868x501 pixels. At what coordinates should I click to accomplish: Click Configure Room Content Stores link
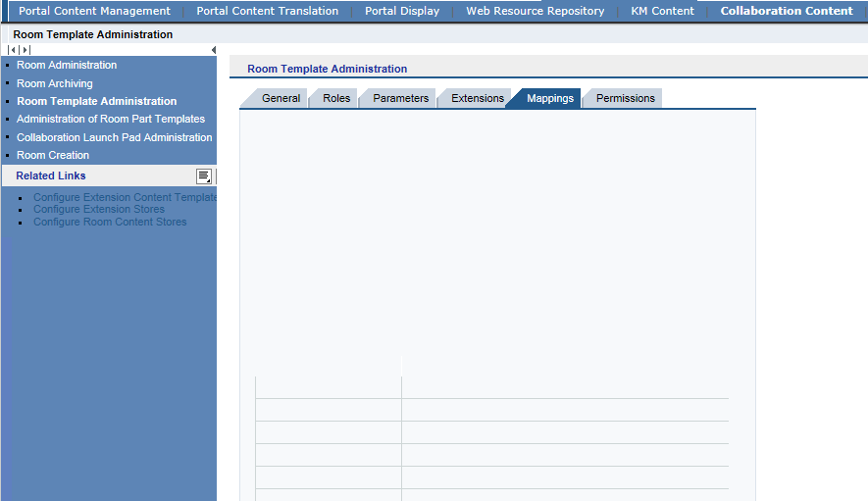coord(110,222)
